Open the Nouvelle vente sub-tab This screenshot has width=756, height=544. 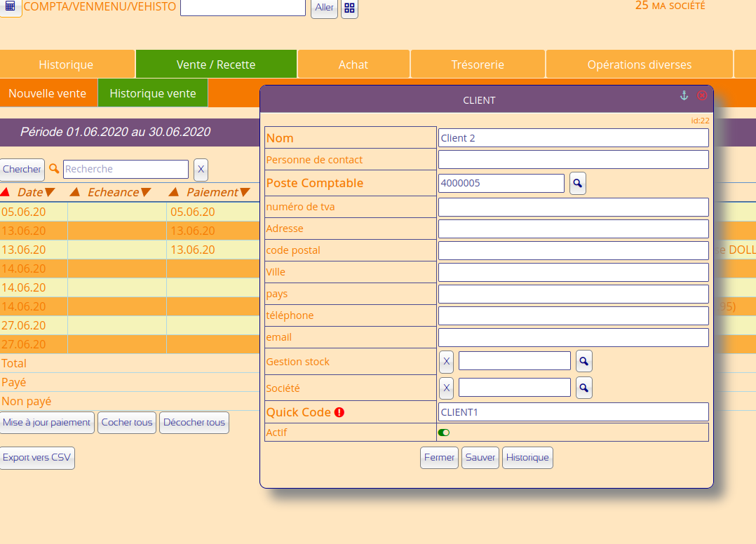tap(48, 93)
